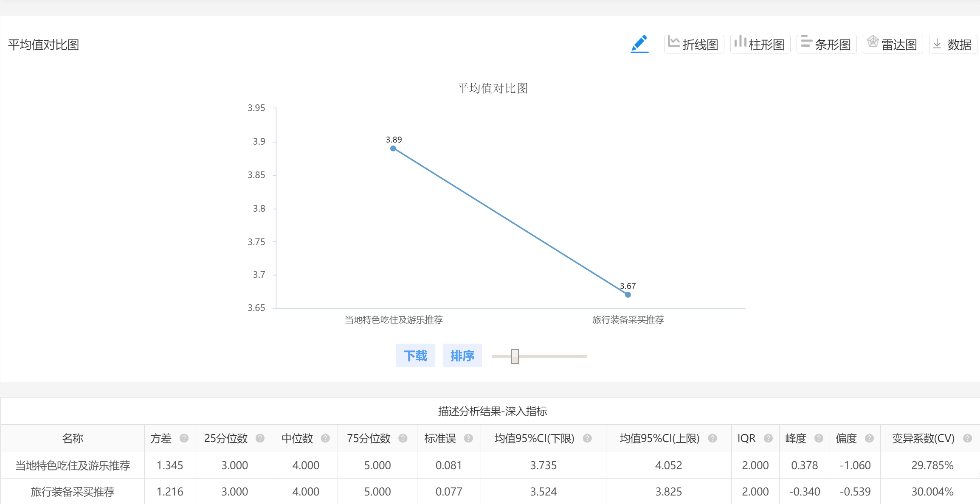Screen dimensions: 980x504
Task: Click the help icon beside IQR
Action: pyautogui.click(x=768, y=438)
